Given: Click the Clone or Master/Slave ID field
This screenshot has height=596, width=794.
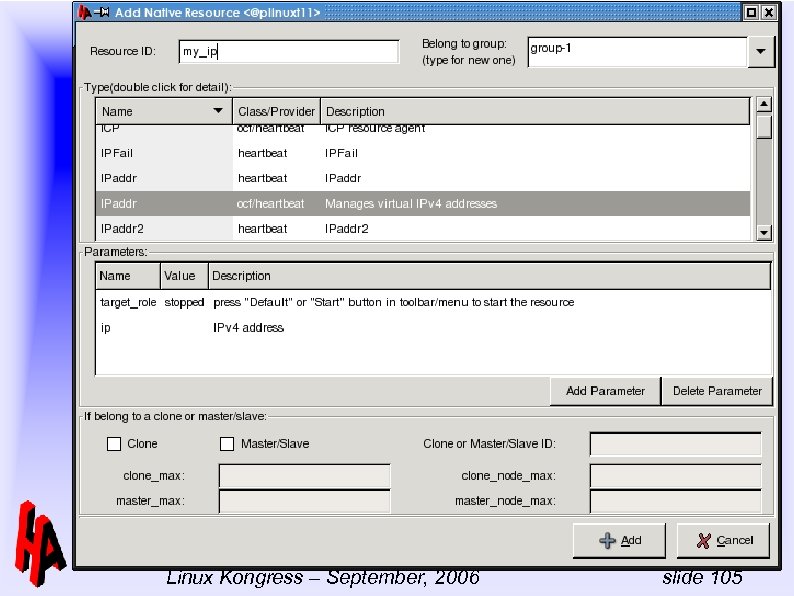Looking at the screenshot, I should (676, 444).
